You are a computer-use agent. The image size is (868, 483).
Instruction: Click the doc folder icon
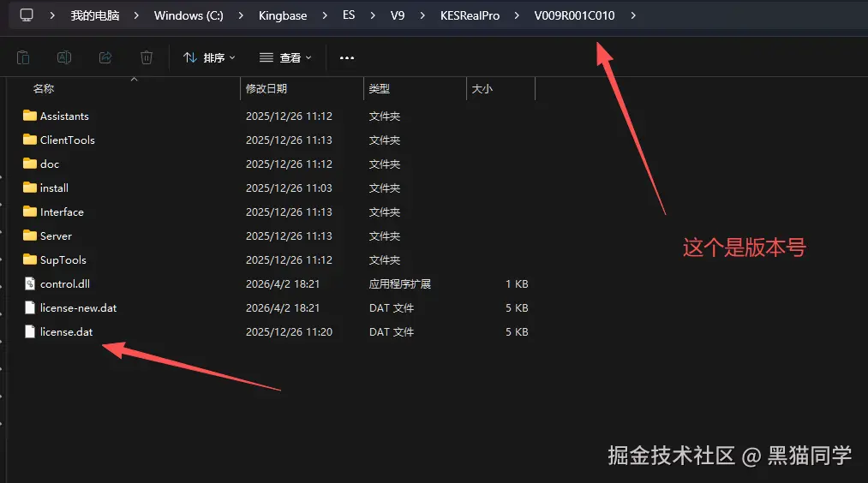tap(30, 164)
